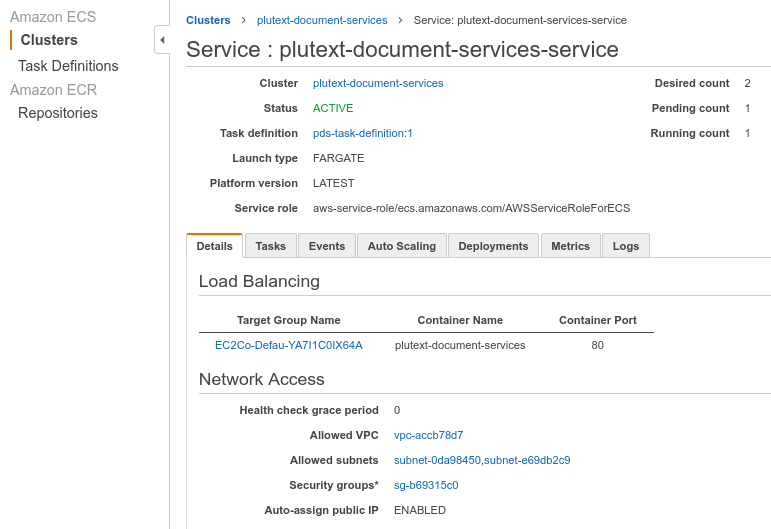
Task: Click the Pending count value
Action: point(747,108)
